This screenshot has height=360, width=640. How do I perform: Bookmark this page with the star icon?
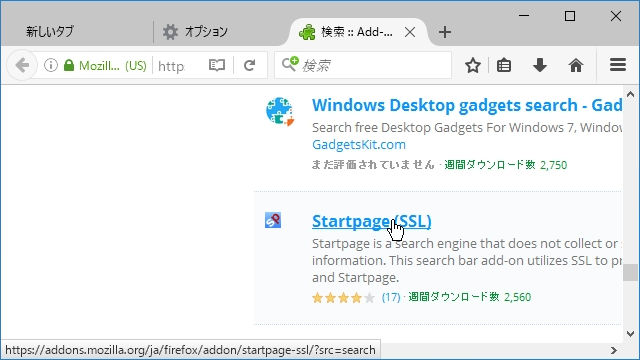coord(473,65)
